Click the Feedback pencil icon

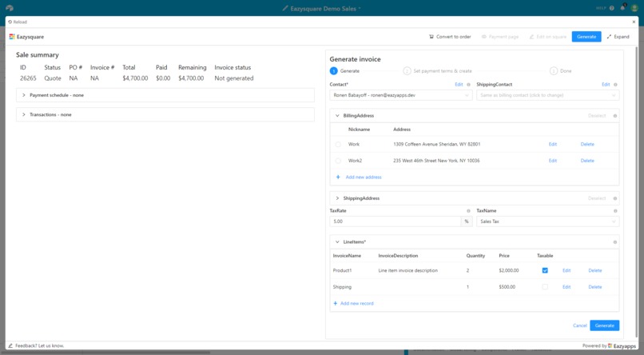coord(10,345)
